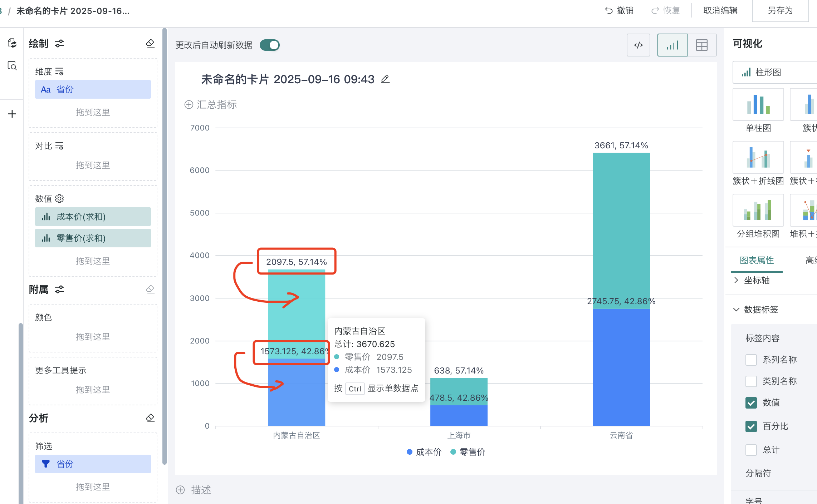Click the 3661, 57.14% data label
Screen dimensions: 817x504
click(x=621, y=145)
